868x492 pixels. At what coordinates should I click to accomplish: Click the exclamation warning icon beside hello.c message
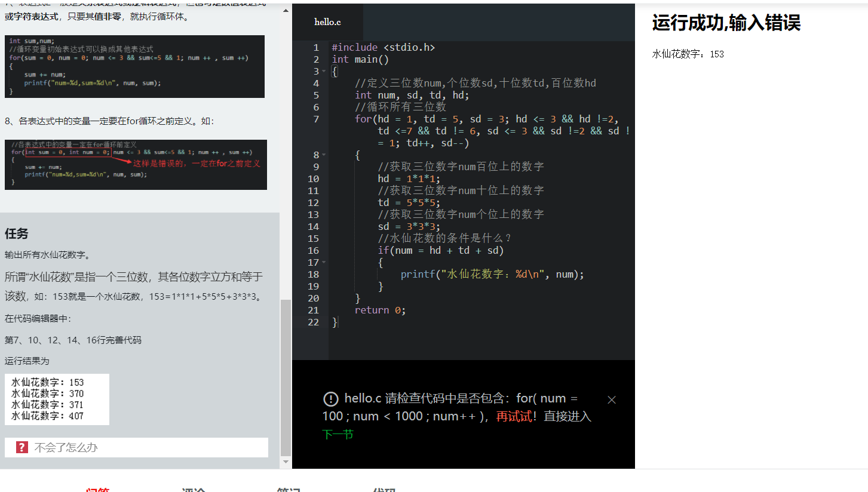(x=330, y=399)
